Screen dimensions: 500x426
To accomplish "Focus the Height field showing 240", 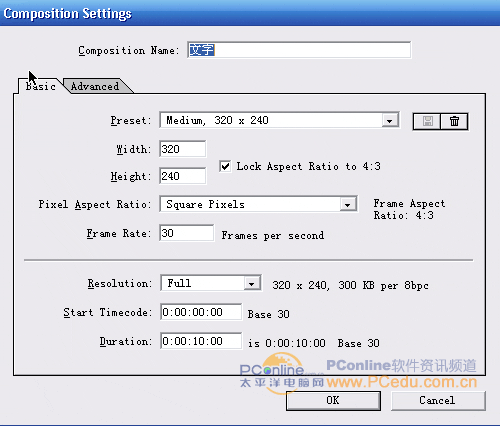I will [183, 176].
